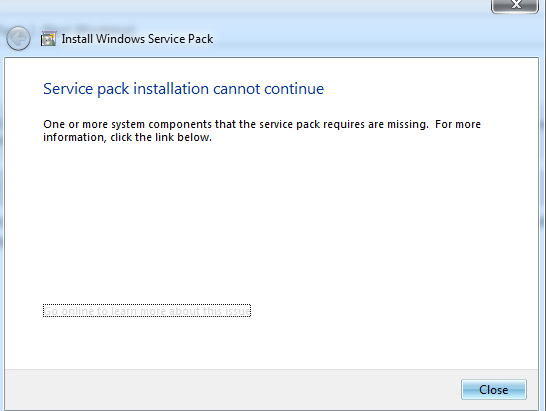Click the blank title bar area beside the title
Viewport: 546px width, 411px height.
pyautogui.click(x=348, y=38)
